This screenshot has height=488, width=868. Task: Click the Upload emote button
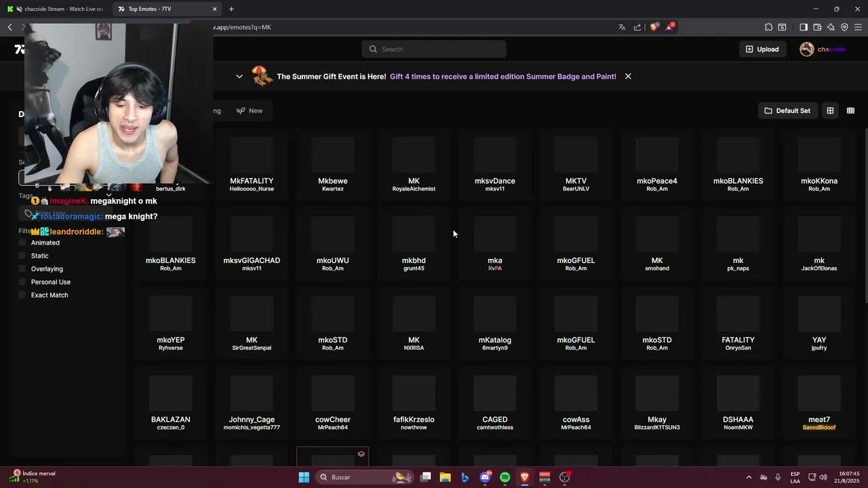tap(762, 49)
